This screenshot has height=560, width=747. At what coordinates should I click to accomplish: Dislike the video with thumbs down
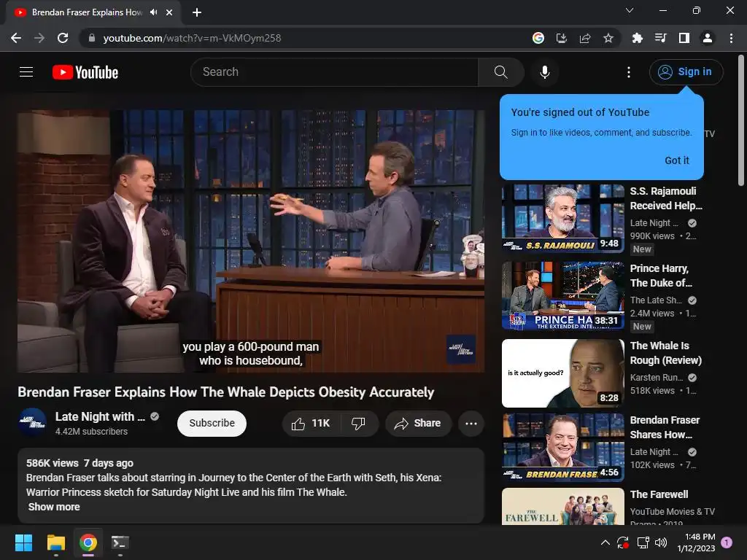click(x=359, y=424)
